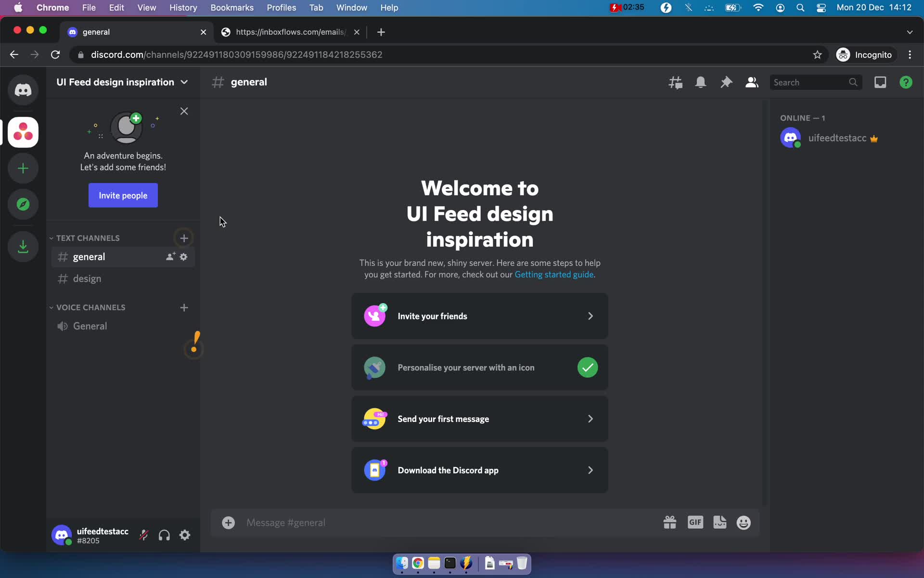The height and width of the screenshot is (578, 924).
Task: Click the gift icon in message bar
Action: pyautogui.click(x=670, y=522)
